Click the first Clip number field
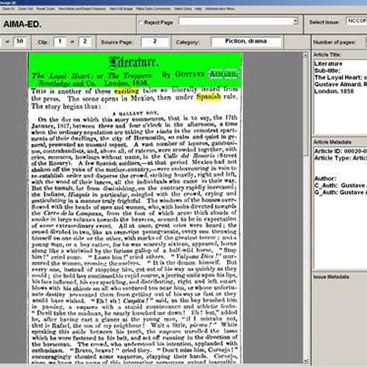The image size is (367, 367). (60, 42)
